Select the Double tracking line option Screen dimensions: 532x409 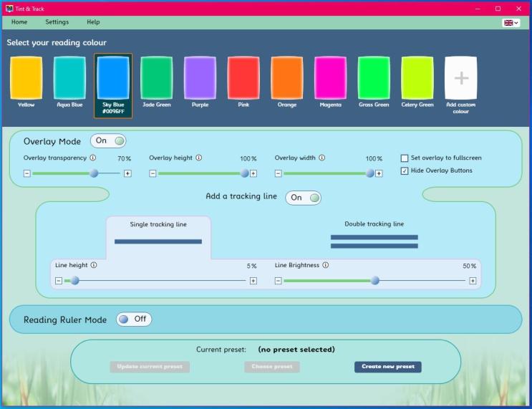374,235
